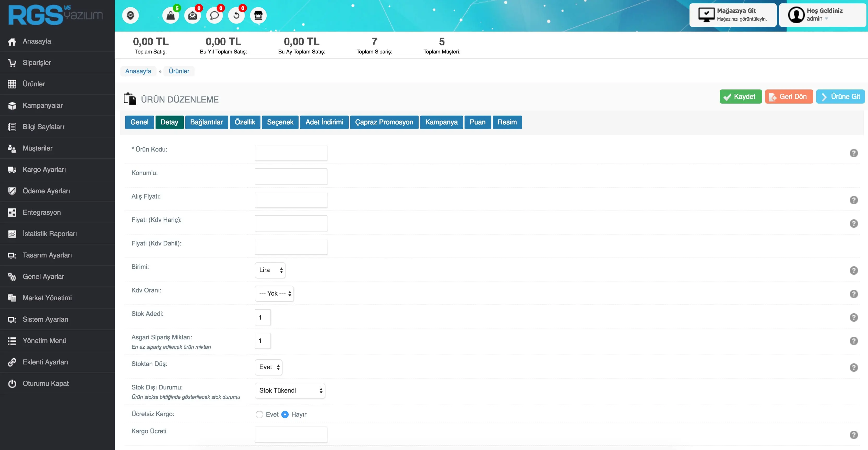
Task: Click help icon next to Stok Adedi
Action: 853,318
